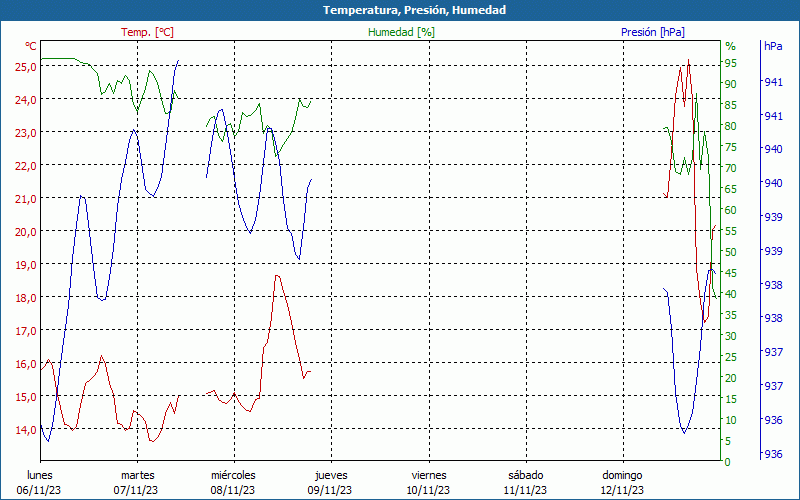The width and height of the screenshot is (800, 500).
Task: Click the 75 humidity axis value
Action: 731,147
